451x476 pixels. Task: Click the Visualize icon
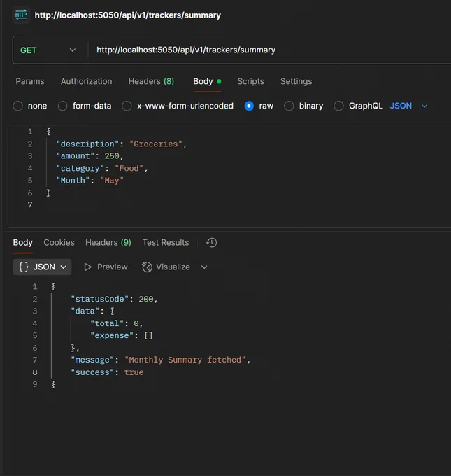(147, 267)
